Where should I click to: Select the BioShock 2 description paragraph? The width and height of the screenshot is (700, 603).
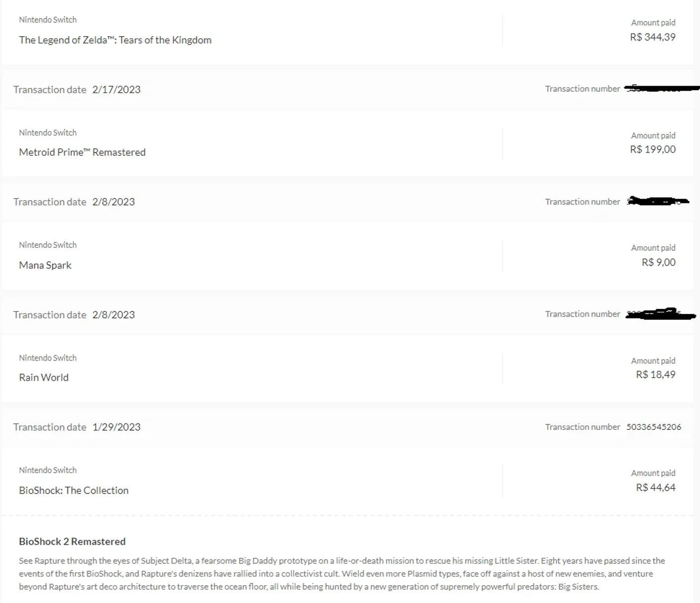click(x=342, y=574)
